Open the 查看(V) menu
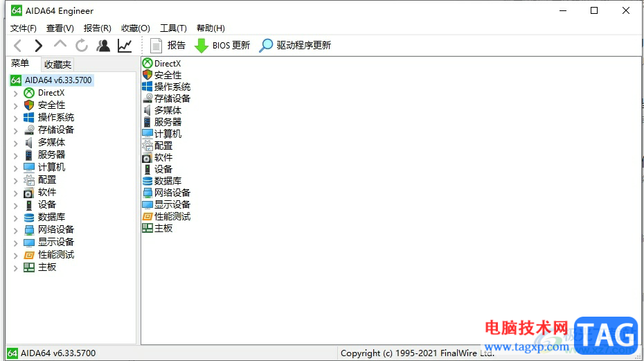Image resolution: width=644 pixels, height=361 pixels. click(60, 28)
